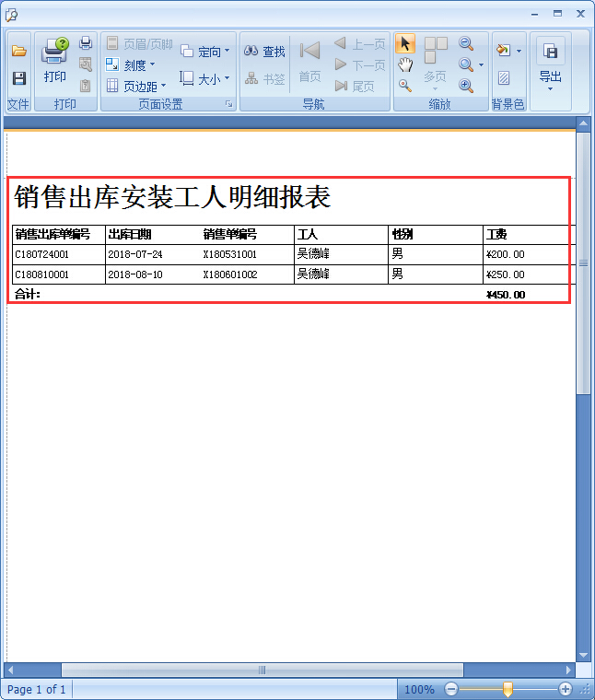Click the zoom slider in status bar
The image size is (595, 700).
(507, 689)
